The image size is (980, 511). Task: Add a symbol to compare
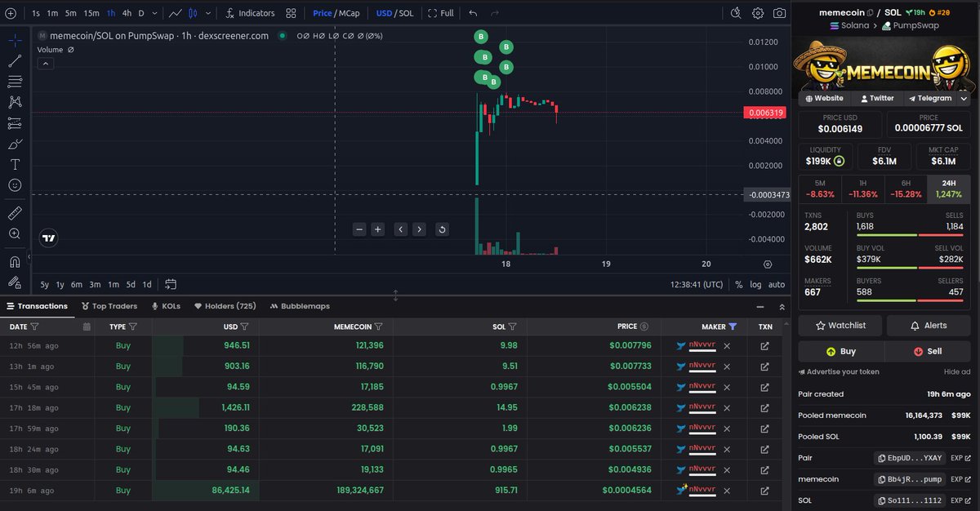coord(11,13)
